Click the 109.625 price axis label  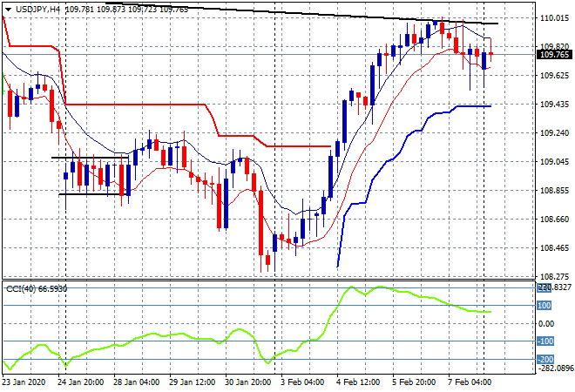(554, 76)
